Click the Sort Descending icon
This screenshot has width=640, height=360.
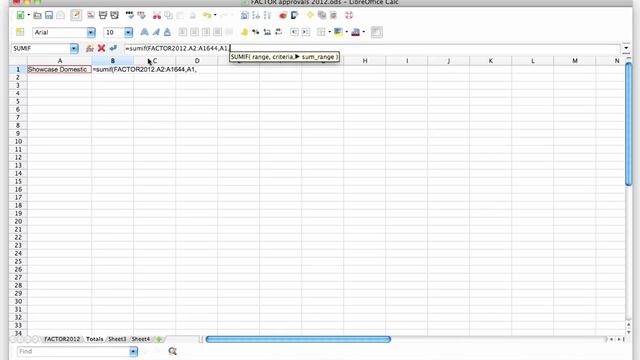click(267, 16)
